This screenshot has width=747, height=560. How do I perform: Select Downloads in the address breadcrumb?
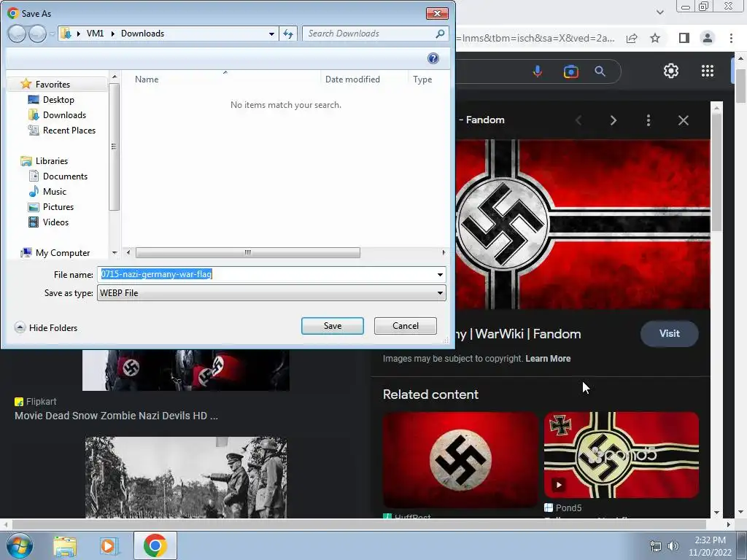coord(142,34)
